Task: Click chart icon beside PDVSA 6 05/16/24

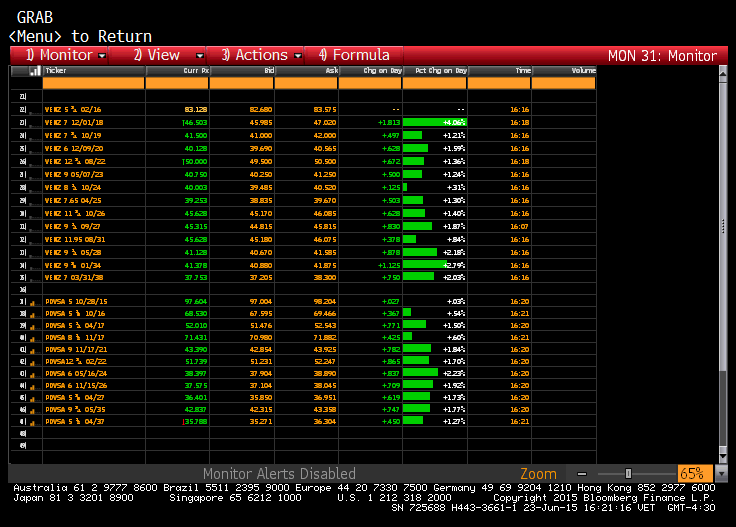Action: pos(32,375)
